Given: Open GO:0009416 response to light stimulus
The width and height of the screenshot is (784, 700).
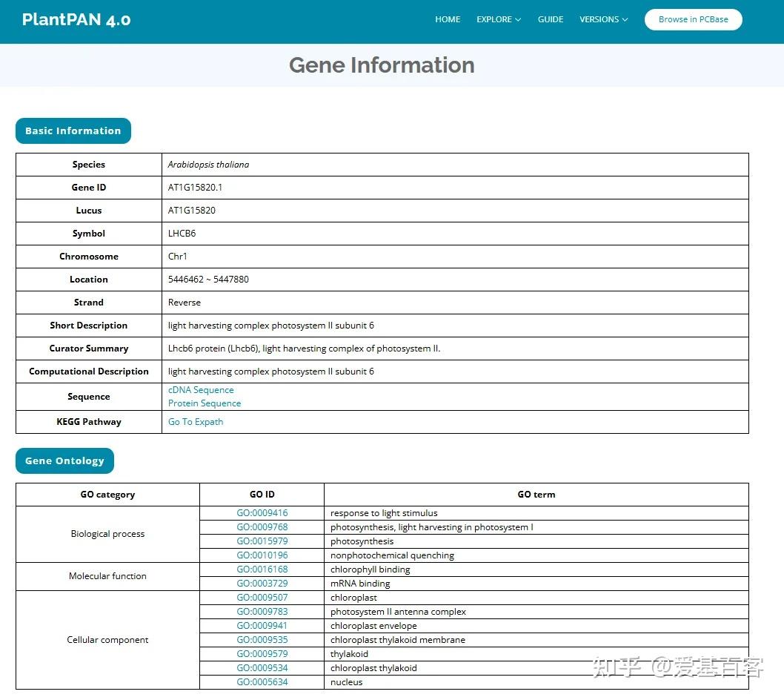Looking at the screenshot, I should point(262,512).
